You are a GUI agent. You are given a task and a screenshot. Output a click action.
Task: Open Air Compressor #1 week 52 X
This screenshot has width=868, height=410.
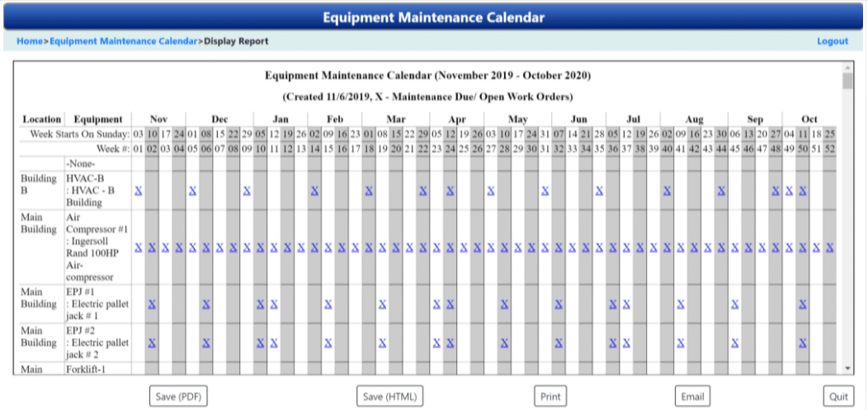pos(829,247)
